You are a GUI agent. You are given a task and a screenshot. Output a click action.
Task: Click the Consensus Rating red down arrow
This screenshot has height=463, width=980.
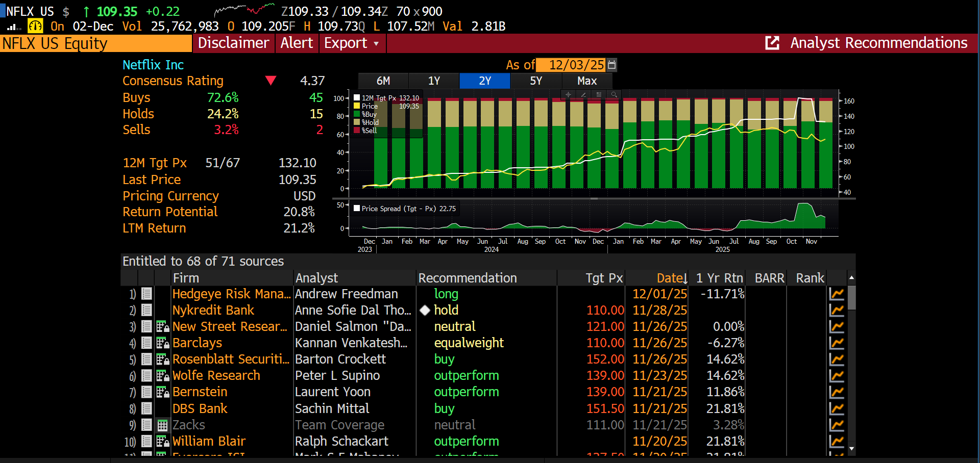pos(271,81)
